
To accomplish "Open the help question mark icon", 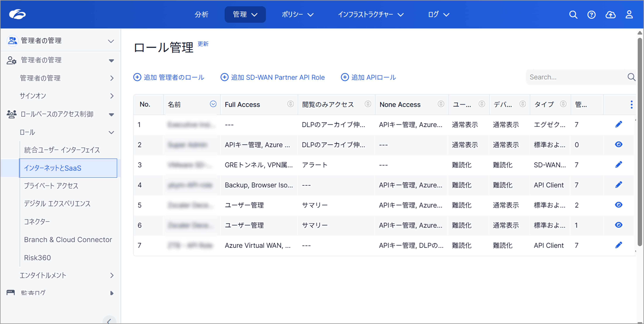I will 591,14.
